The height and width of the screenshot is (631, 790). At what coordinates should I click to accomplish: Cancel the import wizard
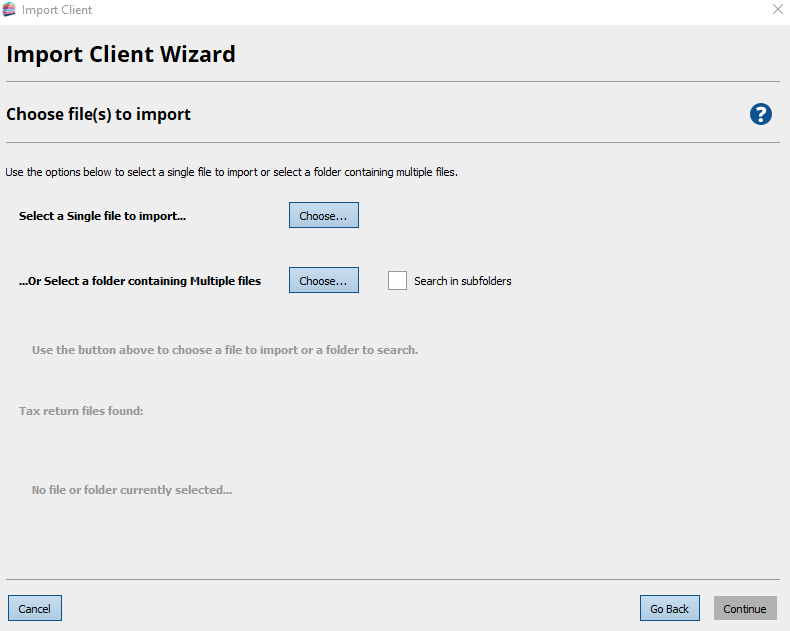click(35, 608)
